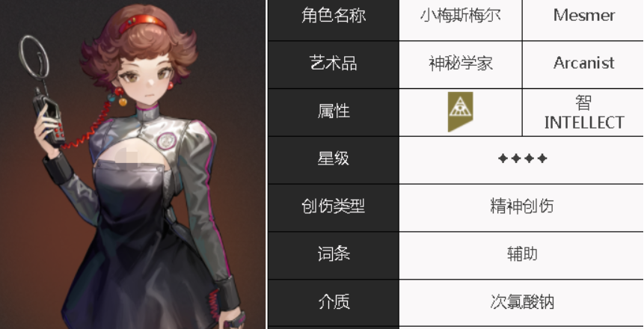Click the 次氯酸钠 medium value
Viewport: 644px width, 329px height.
[521, 303]
